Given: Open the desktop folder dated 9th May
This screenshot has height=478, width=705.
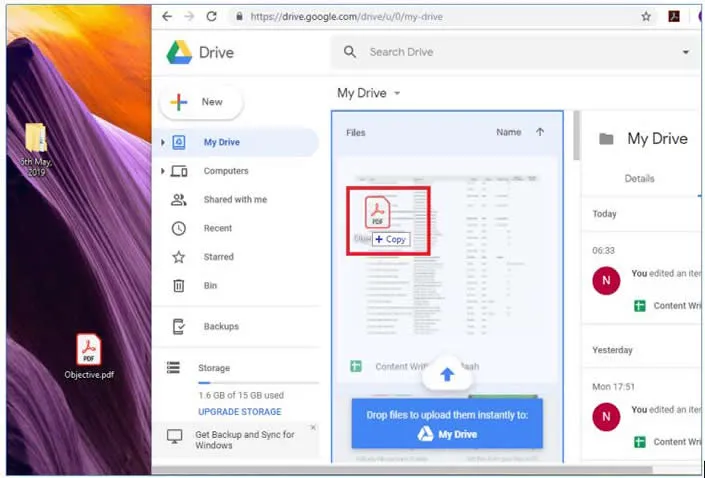Looking at the screenshot, I should coord(36,140).
